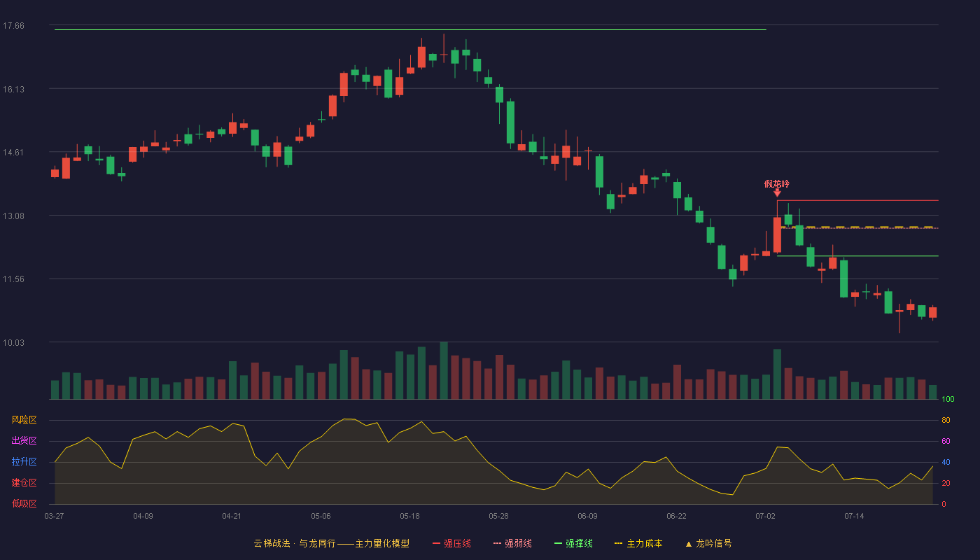This screenshot has width=980, height=560.
Task: Select the 风险区 zone label
Action: [x=24, y=420]
